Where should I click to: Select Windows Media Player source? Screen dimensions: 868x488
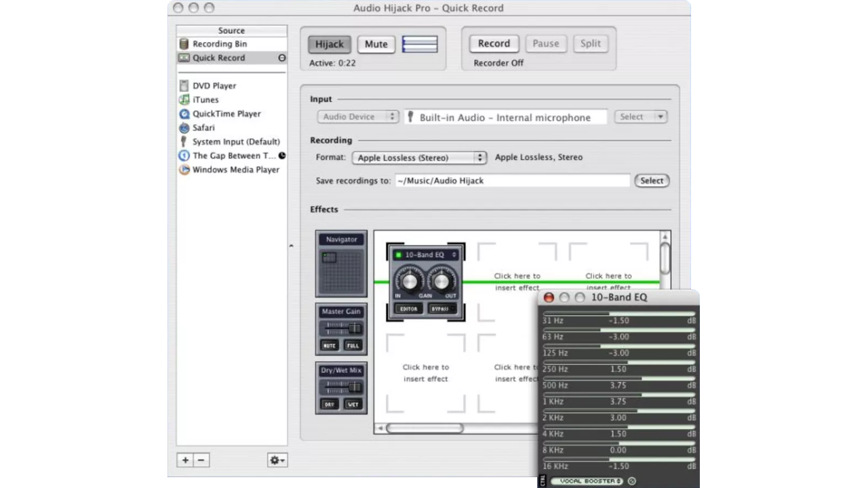click(231, 169)
